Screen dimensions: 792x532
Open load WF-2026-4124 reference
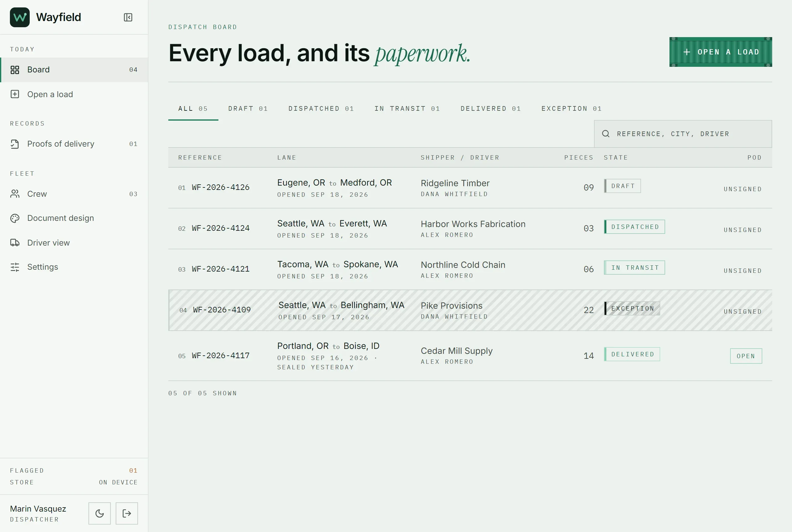pyautogui.click(x=221, y=228)
